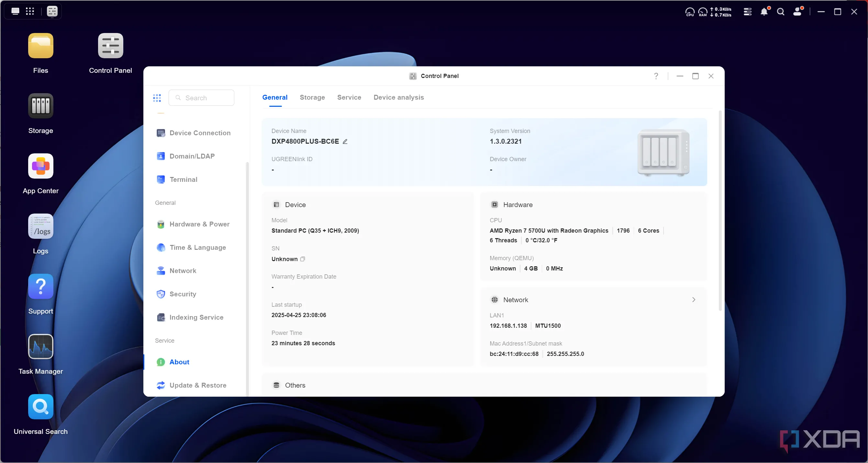Open the all apps grid in top bar
868x463 pixels.
(x=30, y=11)
